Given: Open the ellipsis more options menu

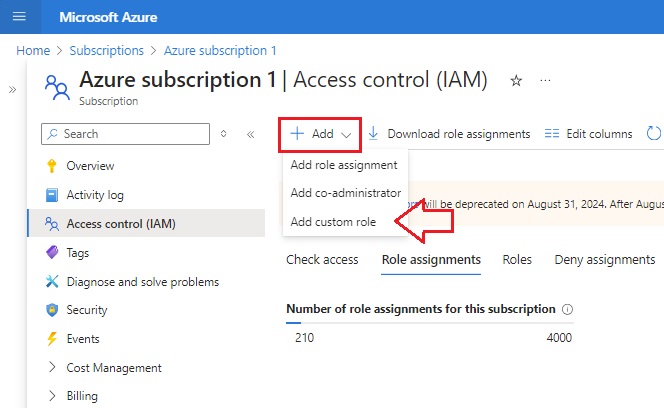Looking at the screenshot, I should coord(545,80).
